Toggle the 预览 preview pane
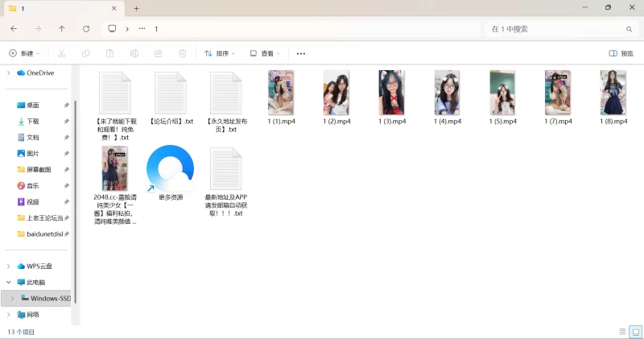The width and height of the screenshot is (644, 339). [x=621, y=53]
